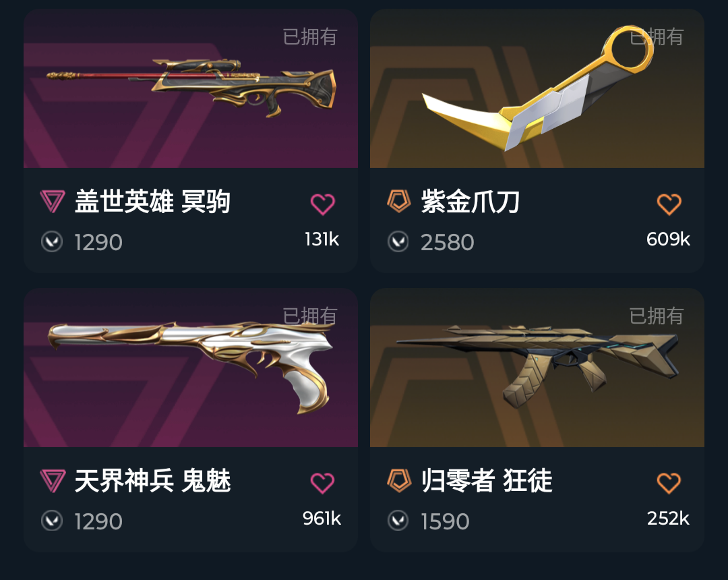View the white-gold Ghost pistol image
Screen dimensions: 728x580
pyautogui.click(x=191, y=368)
